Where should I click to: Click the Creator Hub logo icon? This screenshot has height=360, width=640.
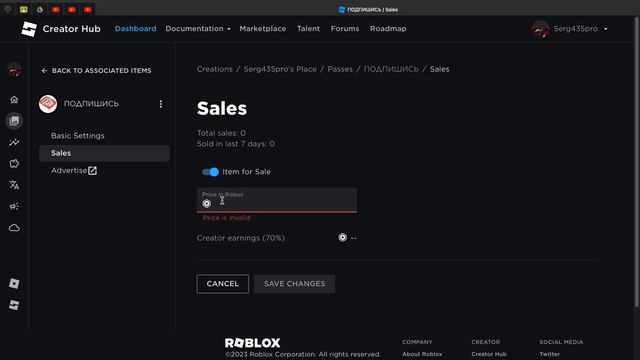29,29
